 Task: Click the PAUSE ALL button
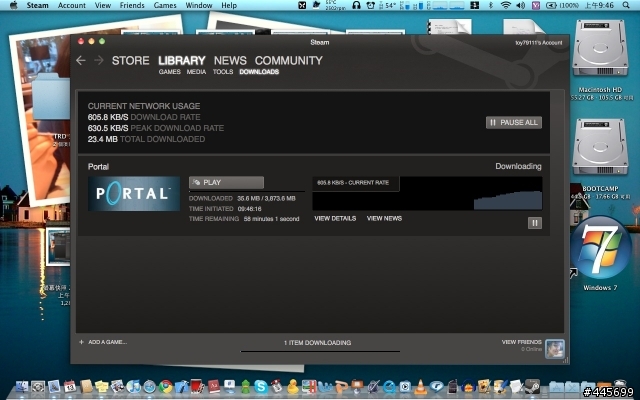point(514,122)
